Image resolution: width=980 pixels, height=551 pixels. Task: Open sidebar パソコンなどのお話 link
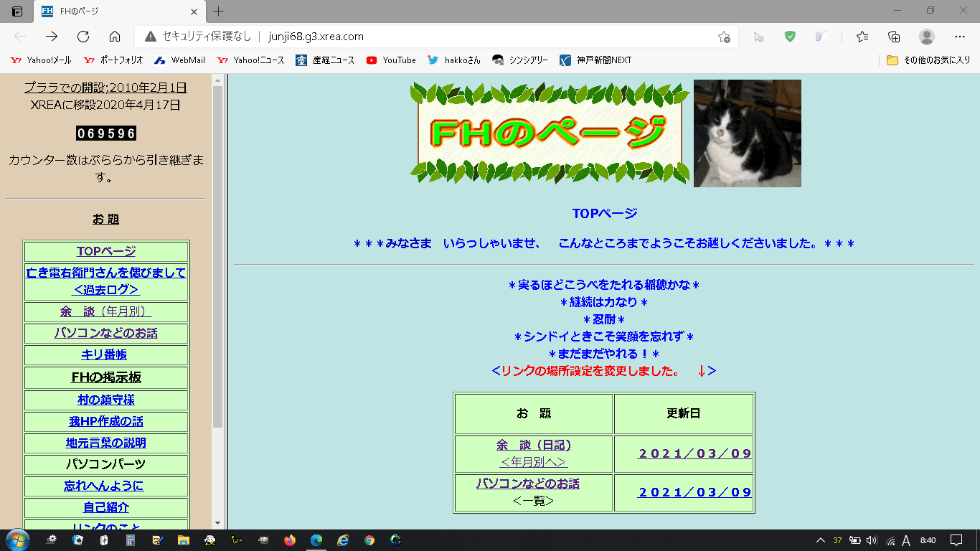106,333
